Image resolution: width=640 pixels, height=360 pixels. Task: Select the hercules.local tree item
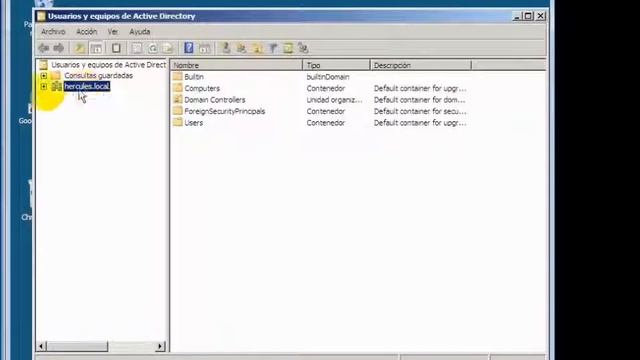click(x=87, y=86)
